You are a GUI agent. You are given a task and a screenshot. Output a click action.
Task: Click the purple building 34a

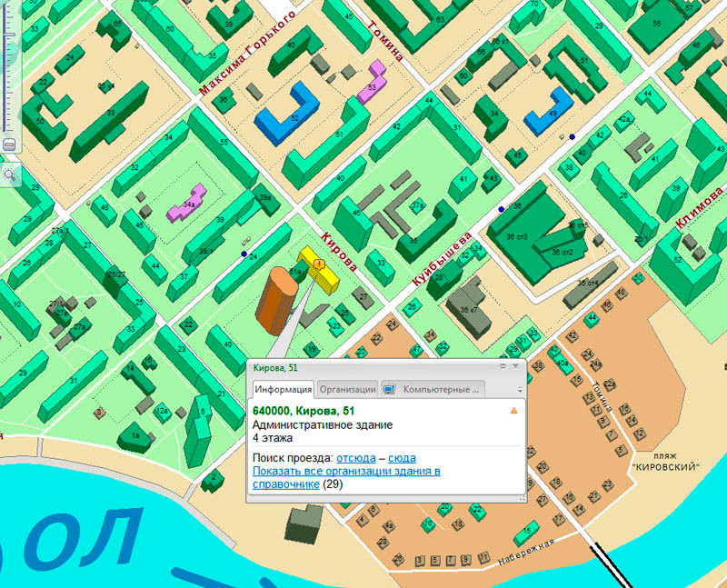click(187, 207)
